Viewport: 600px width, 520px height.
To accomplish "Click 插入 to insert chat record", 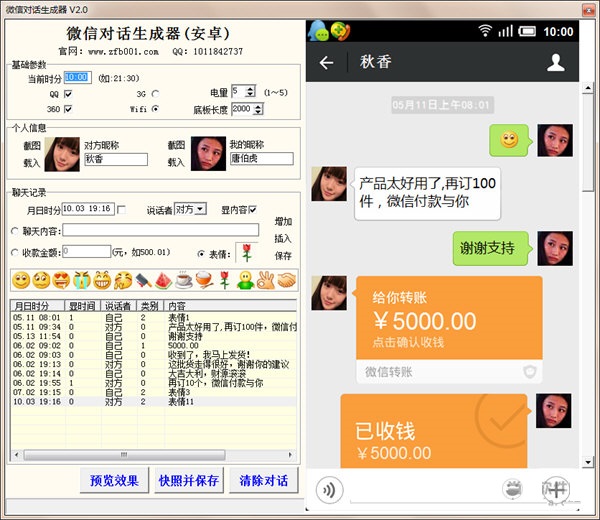I will click(x=283, y=238).
